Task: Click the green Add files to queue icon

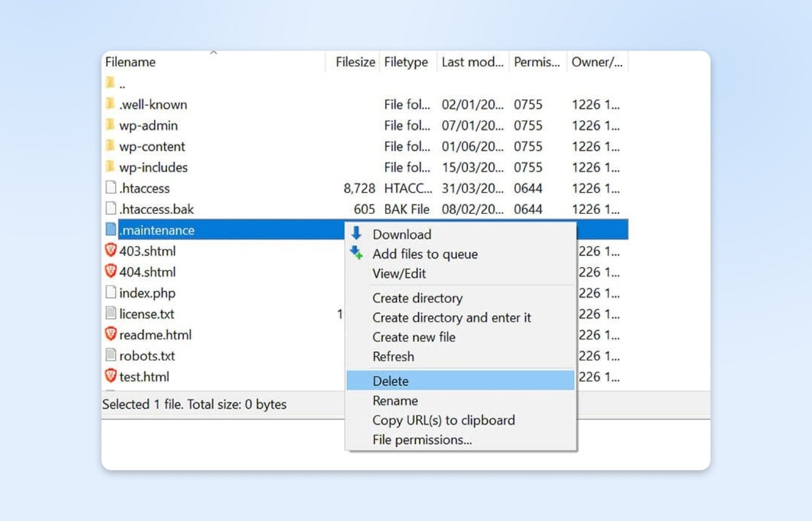Action: (355, 252)
